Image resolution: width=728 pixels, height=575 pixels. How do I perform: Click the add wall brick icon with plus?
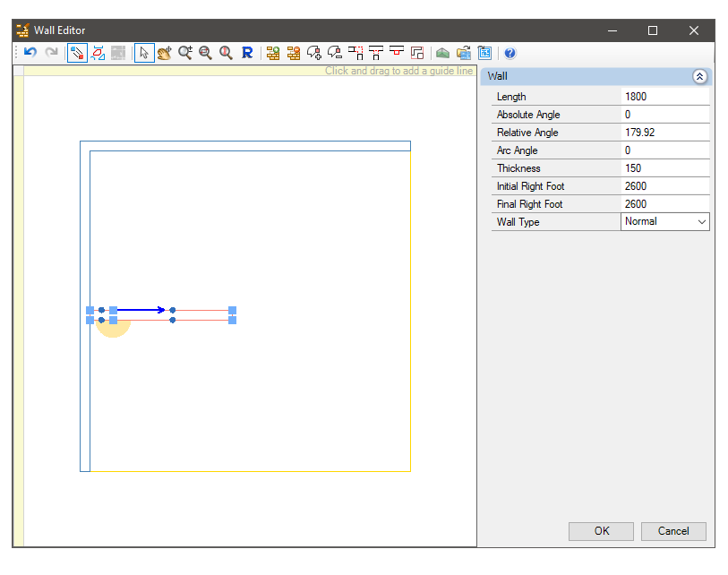pyautogui.click(x=273, y=53)
